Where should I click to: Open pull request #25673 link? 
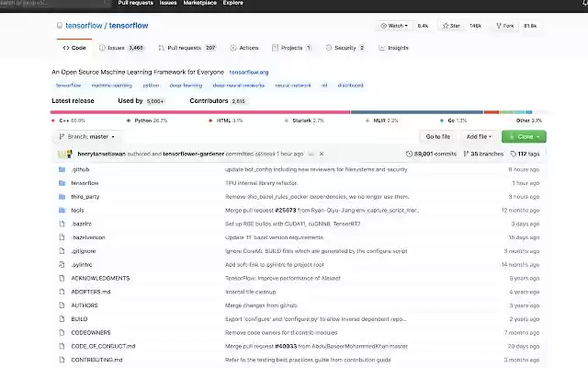[x=286, y=211]
